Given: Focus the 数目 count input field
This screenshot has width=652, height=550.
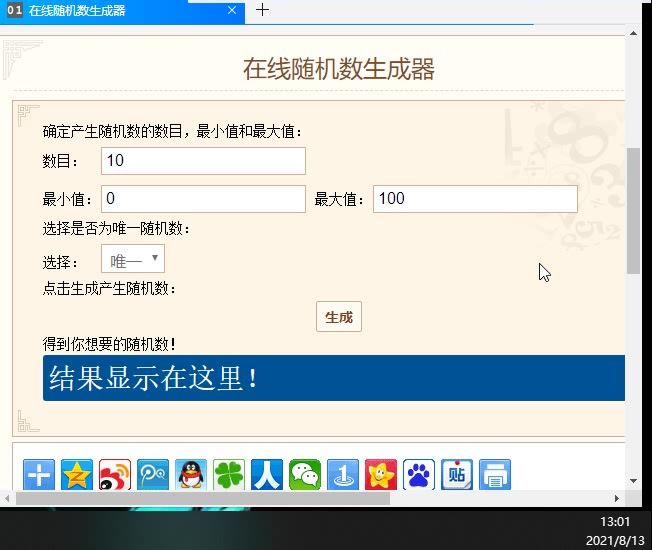Looking at the screenshot, I should 203,160.
